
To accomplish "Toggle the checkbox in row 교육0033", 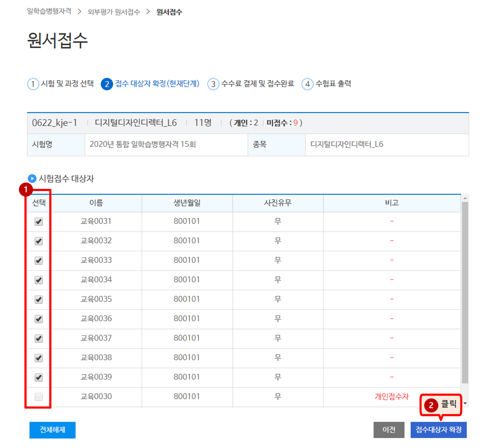I will (39, 260).
